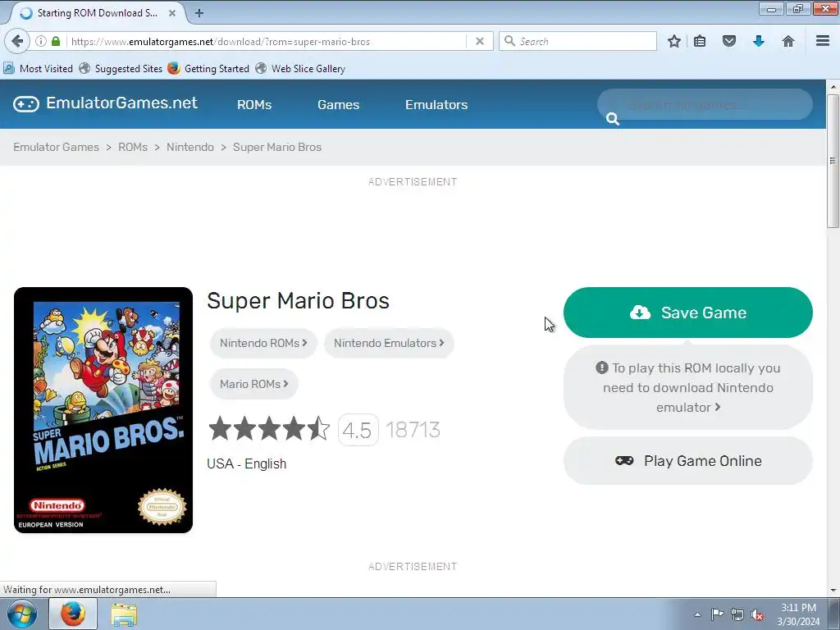This screenshot has height=630, width=840.
Task: Bookmark this page with the star icon
Action: (674, 41)
